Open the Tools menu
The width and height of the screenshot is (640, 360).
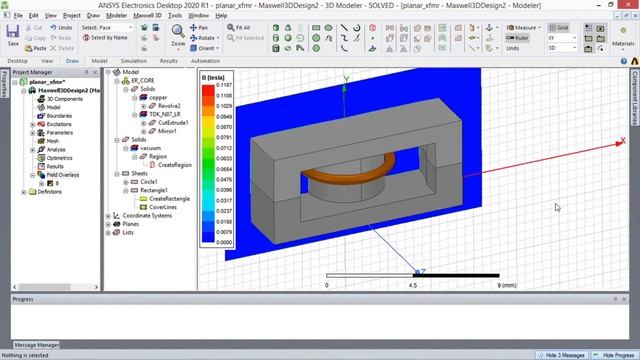175,16
